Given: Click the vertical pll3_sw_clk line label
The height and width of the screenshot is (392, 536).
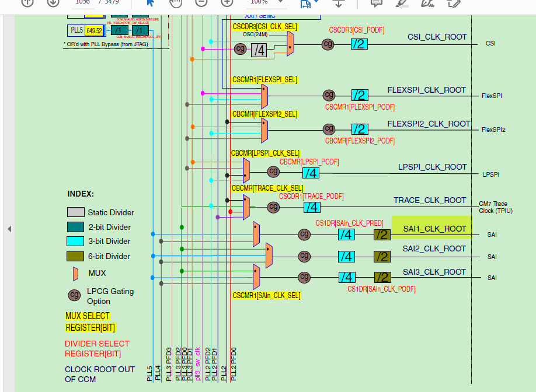Looking at the screenshot, I should [x=197, y=364].
